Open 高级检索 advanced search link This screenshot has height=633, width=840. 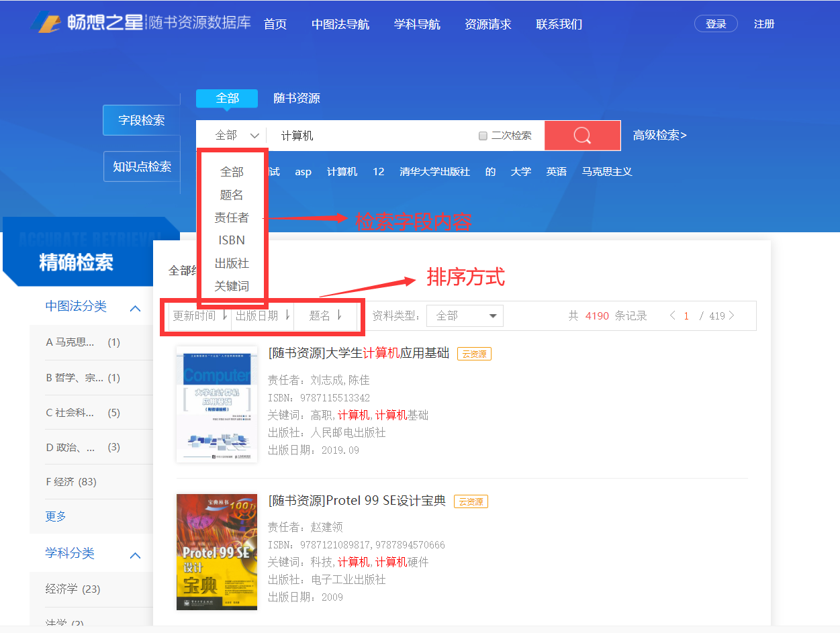point(659,136)
